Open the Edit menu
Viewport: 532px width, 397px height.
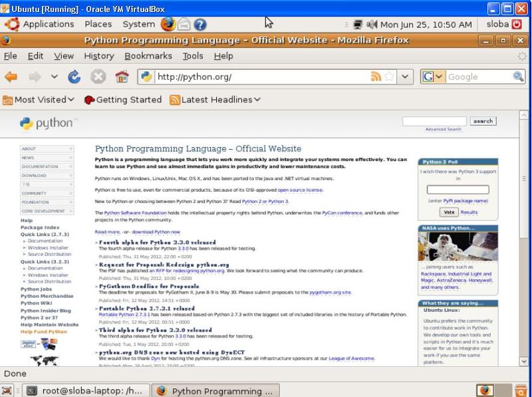35,56
